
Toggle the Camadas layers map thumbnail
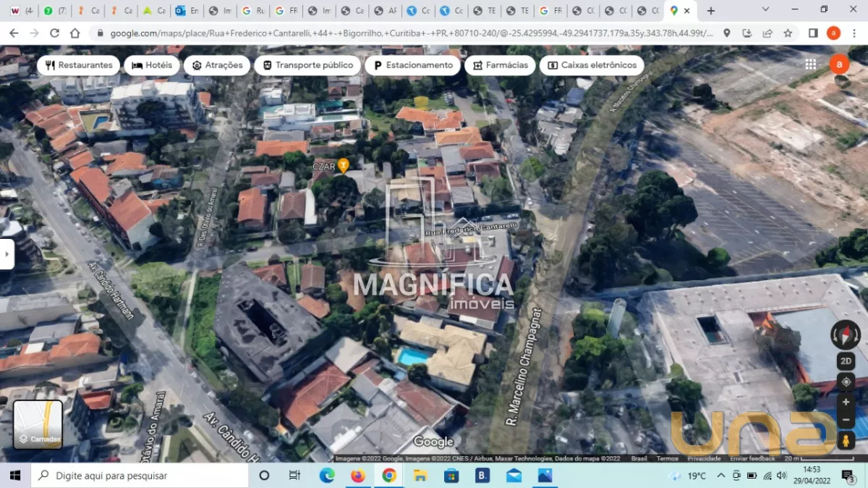click(x=38, y=424)
